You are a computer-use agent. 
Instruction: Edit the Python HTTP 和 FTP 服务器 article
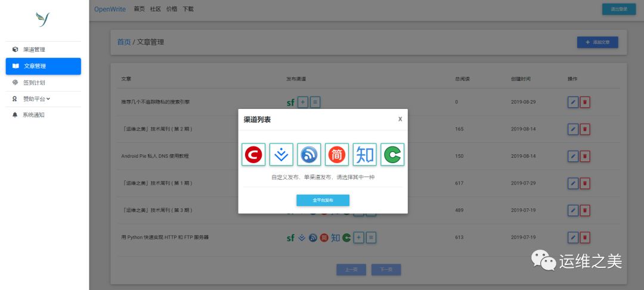(572, 238)
